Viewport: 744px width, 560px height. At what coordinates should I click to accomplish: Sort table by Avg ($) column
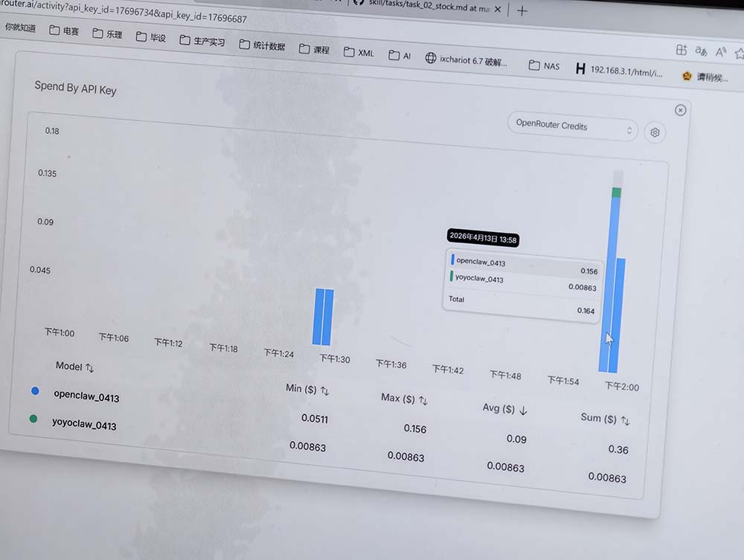tap(504, 409)
